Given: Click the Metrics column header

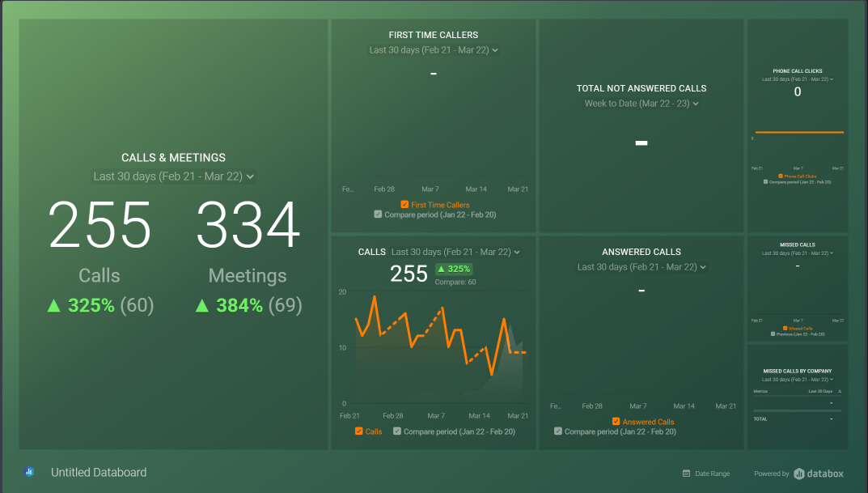Looking at the screenshot, I should pyautogui.click(x=760, y=391).
